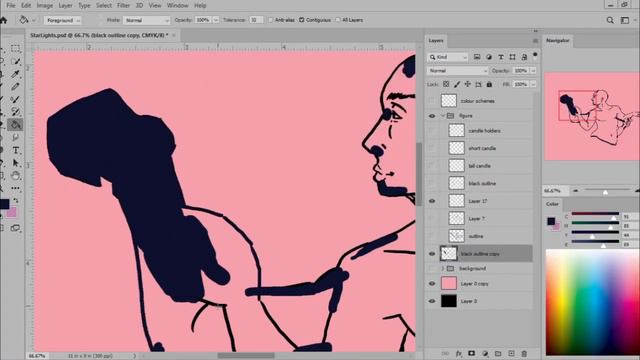640x360 pixels.
Task: Select the Horizontal Type tool
Action: [x=16, y=150]
